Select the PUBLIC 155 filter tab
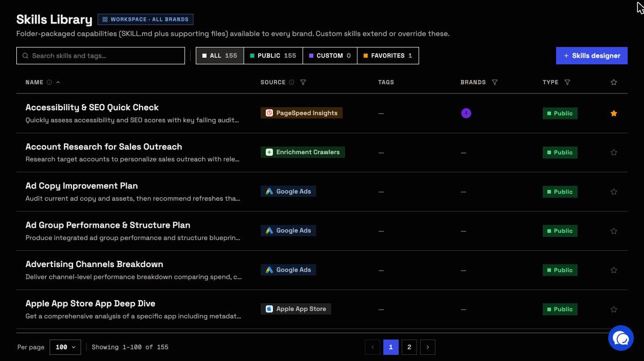This screenshot has width=644, height=361. [273, 56]
